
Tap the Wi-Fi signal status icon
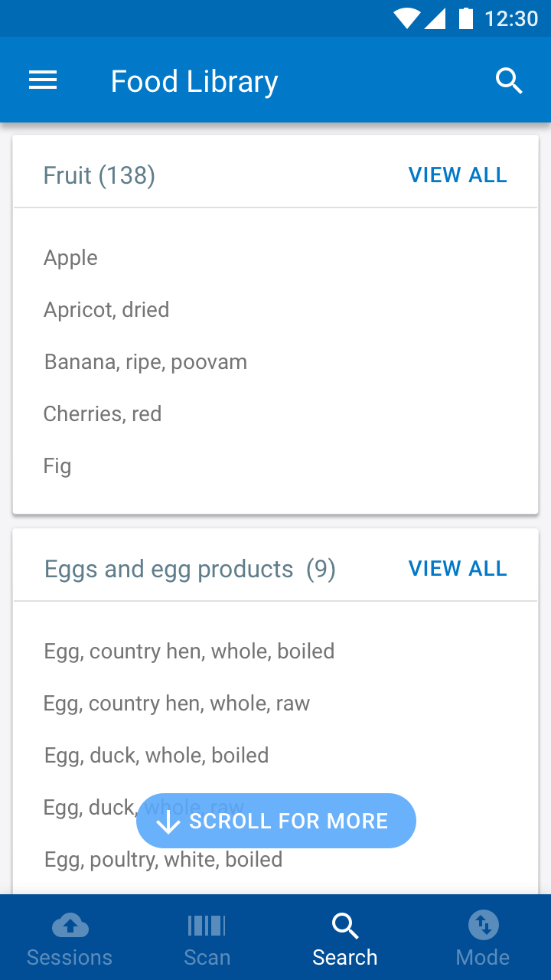[406, 18]
